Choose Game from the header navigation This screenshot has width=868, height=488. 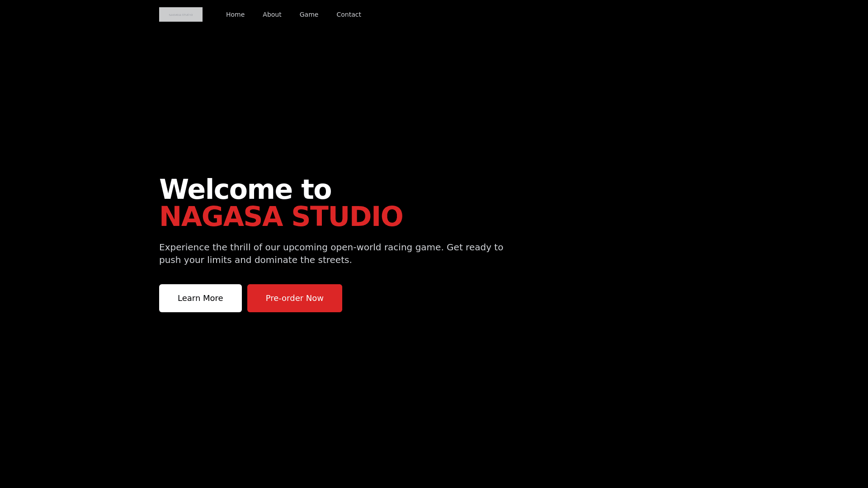click(x=309, y=14)
